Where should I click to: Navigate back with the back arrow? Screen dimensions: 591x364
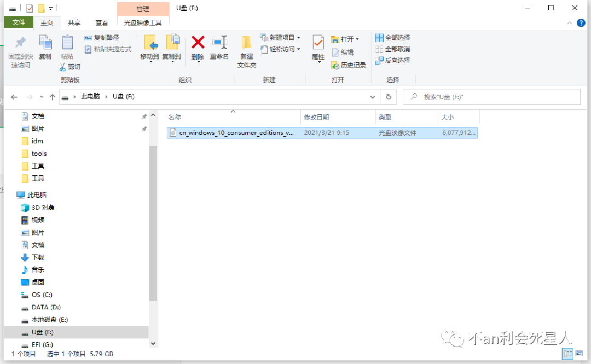pos(14,97)
